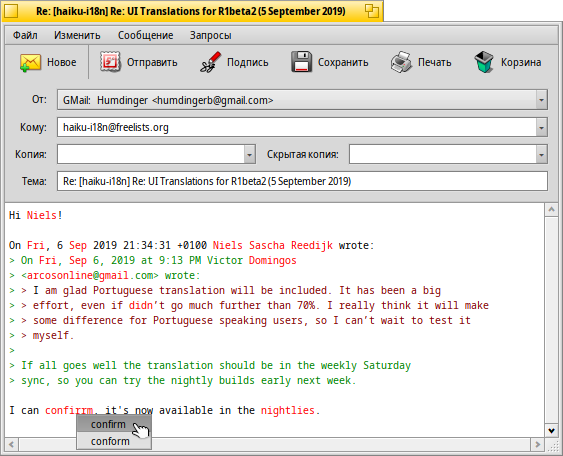Click the vertical scrollbar down arrow
This screenshot has width=563, height=456.
tap(551, 430)
